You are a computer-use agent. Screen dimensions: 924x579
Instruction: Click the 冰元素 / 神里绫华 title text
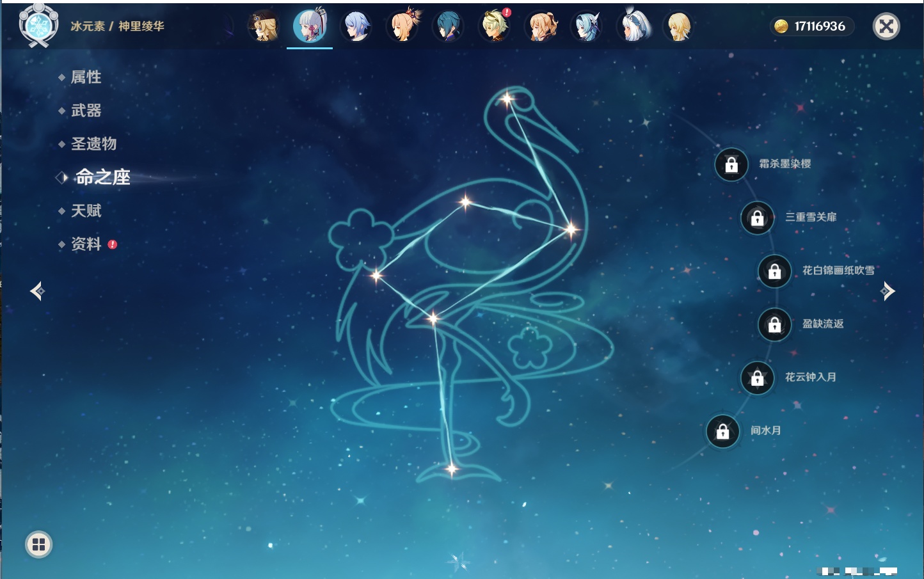[x=117, y=26]
